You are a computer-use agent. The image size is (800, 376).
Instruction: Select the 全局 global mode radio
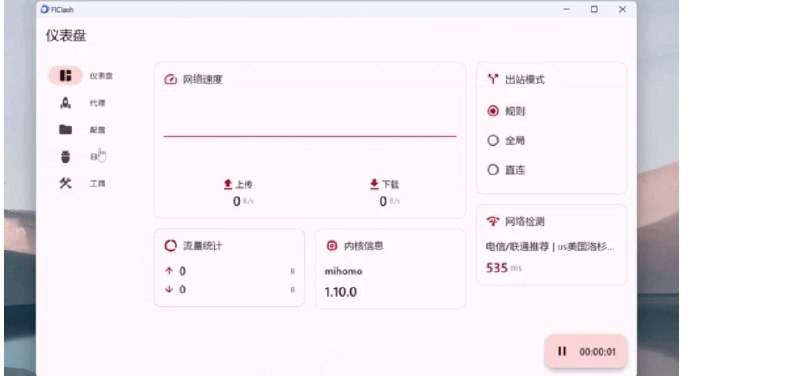(493, 140)
